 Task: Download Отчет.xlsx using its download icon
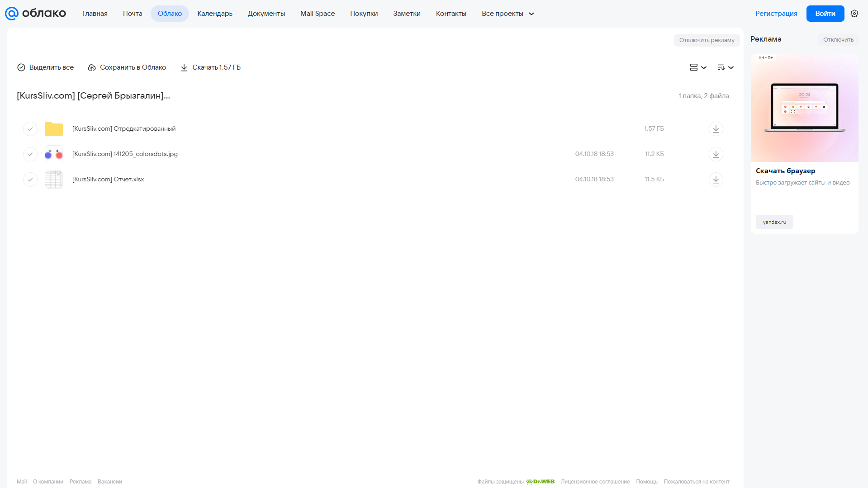(x=716, y=180)
